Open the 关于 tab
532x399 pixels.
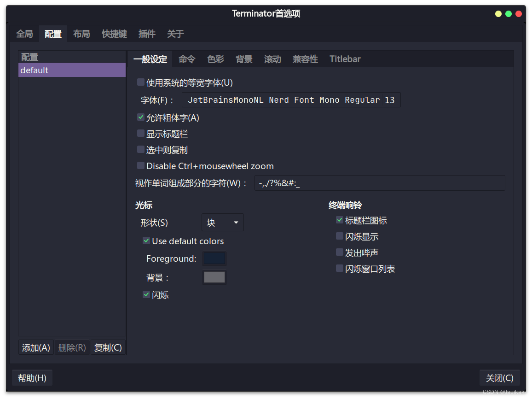click(x=175, y=34)
